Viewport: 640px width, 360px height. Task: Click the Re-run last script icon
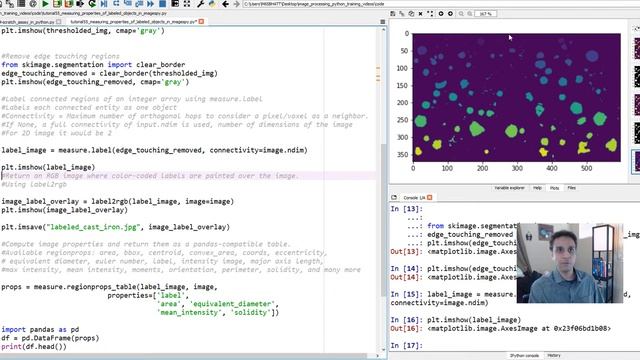click(x=92, y=4)
